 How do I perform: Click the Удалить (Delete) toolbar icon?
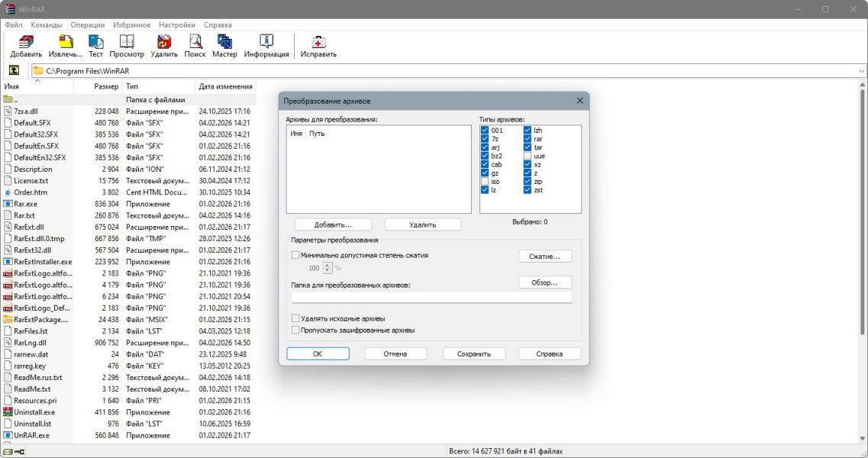click(x=164, y=42)
